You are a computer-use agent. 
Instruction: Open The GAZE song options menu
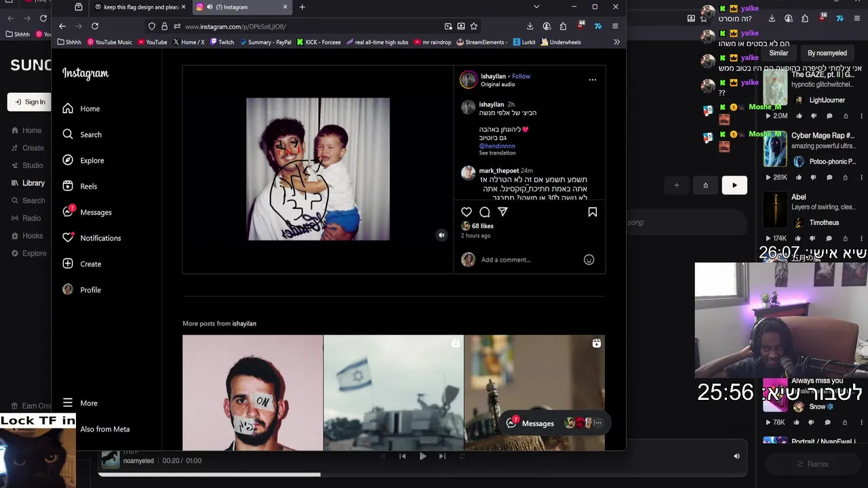pos(861,116)
